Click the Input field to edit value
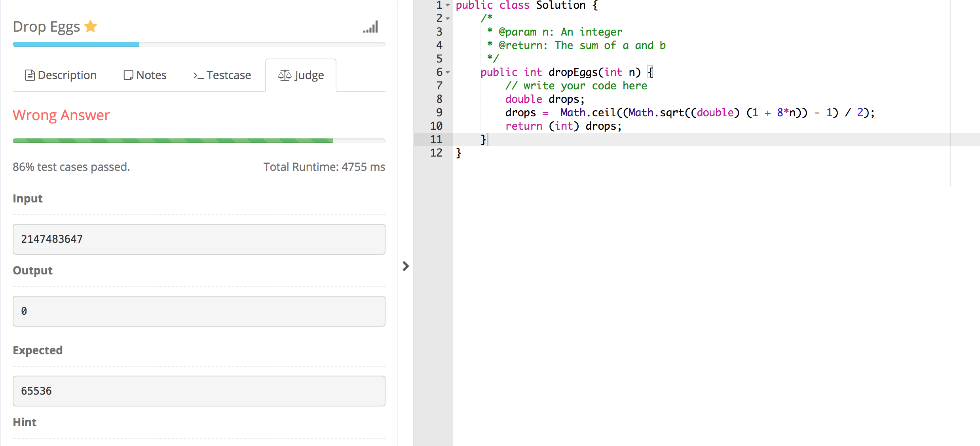Viewport: 980px width, 446px height. click(199, 238)
